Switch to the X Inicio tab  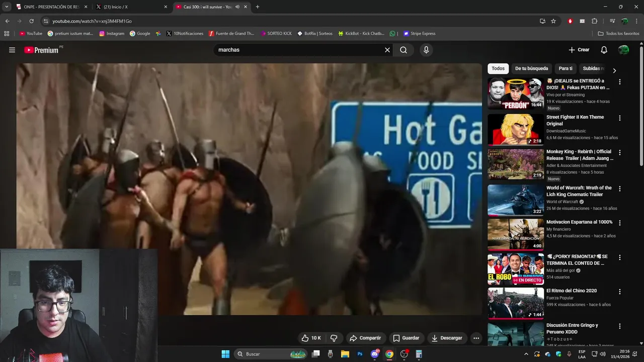pos(131,7)
